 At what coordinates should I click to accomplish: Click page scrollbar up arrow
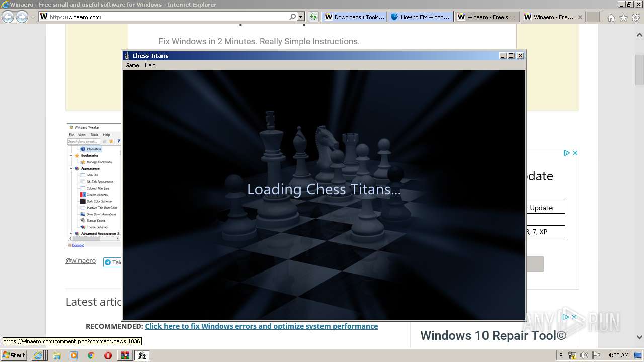[639, 35]
